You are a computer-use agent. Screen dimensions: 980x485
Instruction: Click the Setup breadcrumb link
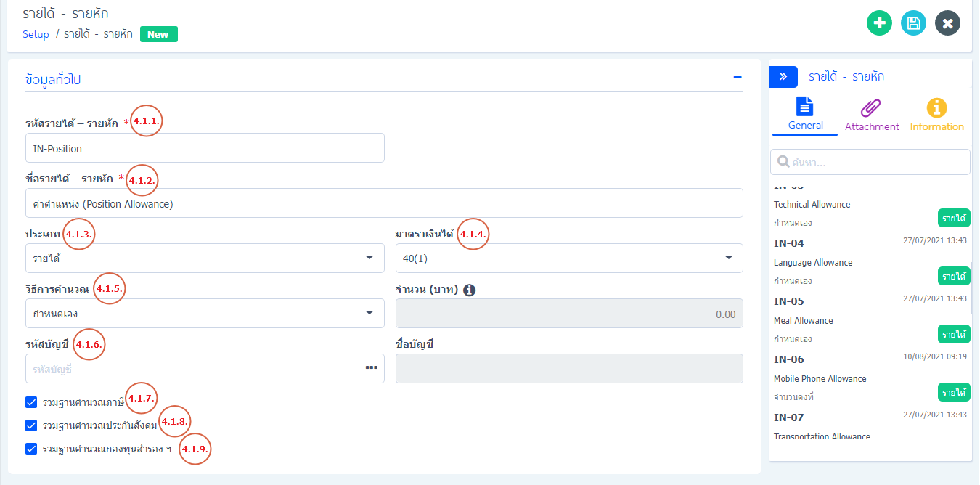pyautogui.click(x=36, y=34)
